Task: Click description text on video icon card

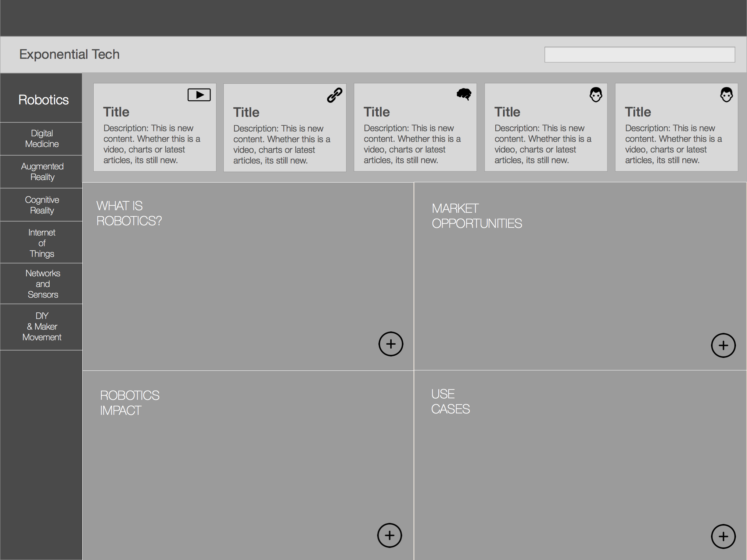Action: point(152,144)
